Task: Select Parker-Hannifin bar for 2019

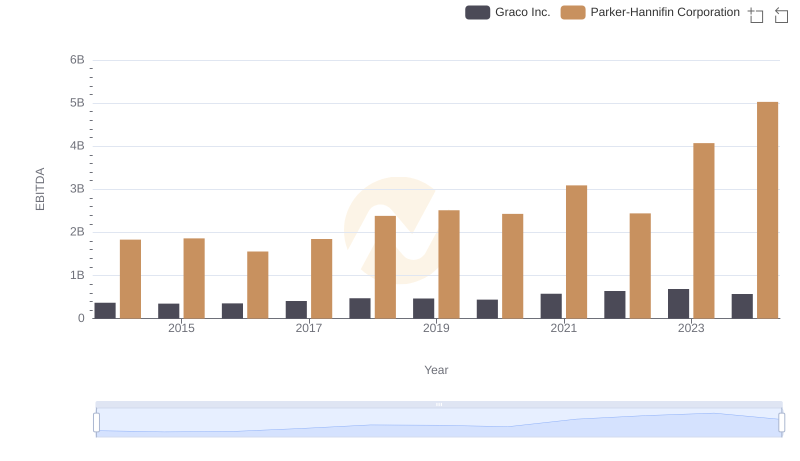Action: pos(449,264)
